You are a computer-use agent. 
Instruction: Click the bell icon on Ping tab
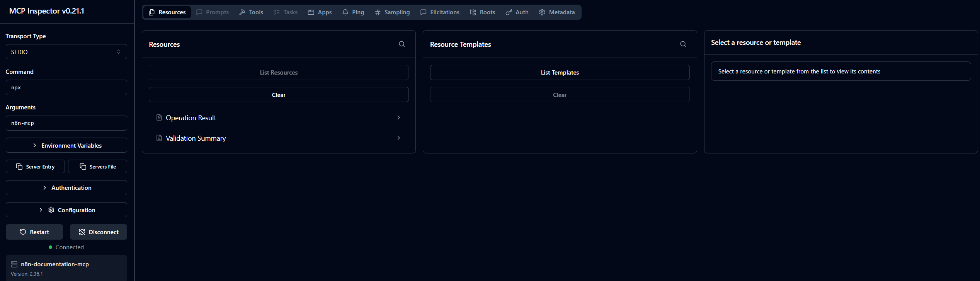[345, 12]
